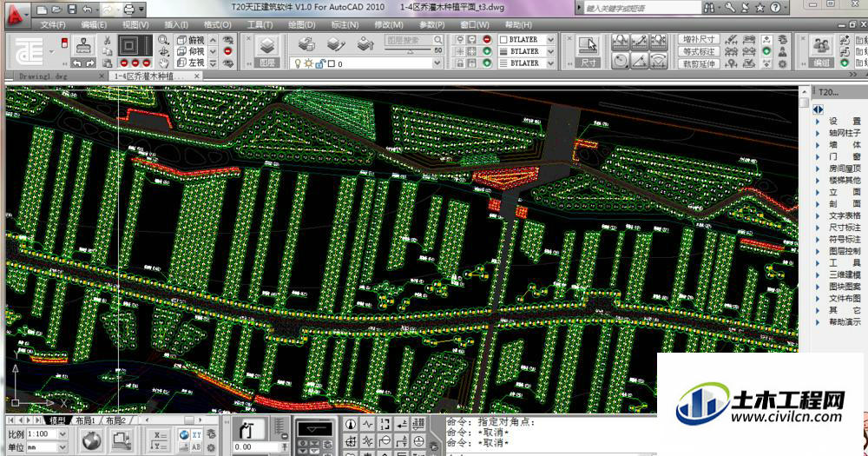The width and height of the screenshot is (868, 456).
Task: Switch to 布局2 layout tab
Action: pyautogui.click(x=115, y=420)
